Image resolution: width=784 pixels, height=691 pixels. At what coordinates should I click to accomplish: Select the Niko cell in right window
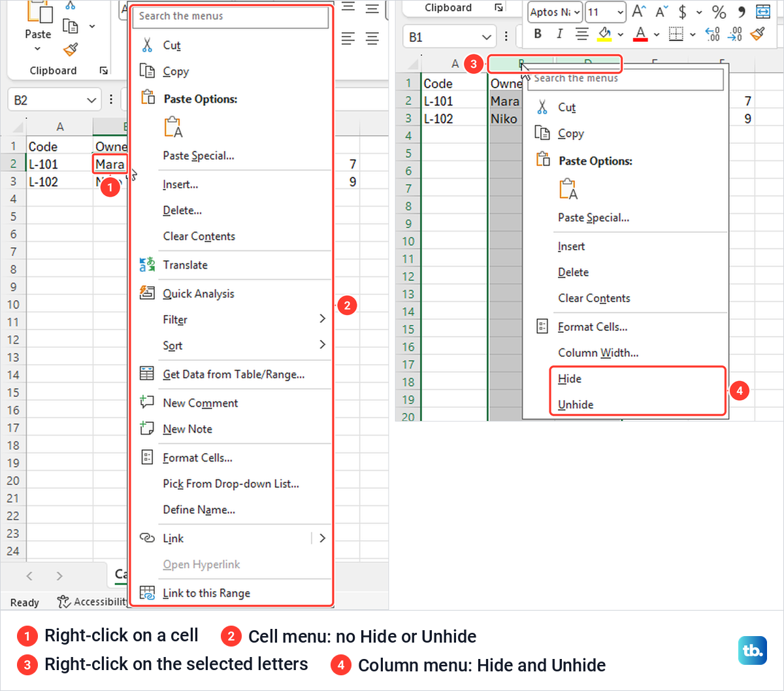click(x=505, y=119)
